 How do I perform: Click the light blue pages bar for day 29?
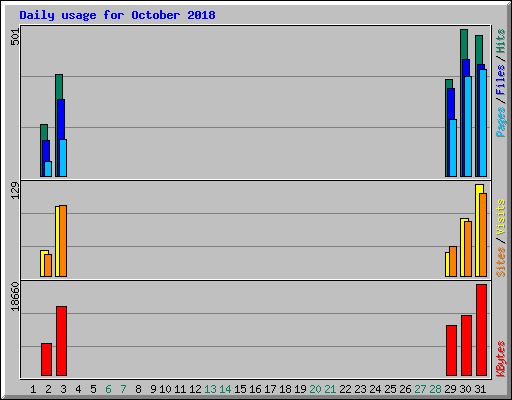[x=453, y=148]
